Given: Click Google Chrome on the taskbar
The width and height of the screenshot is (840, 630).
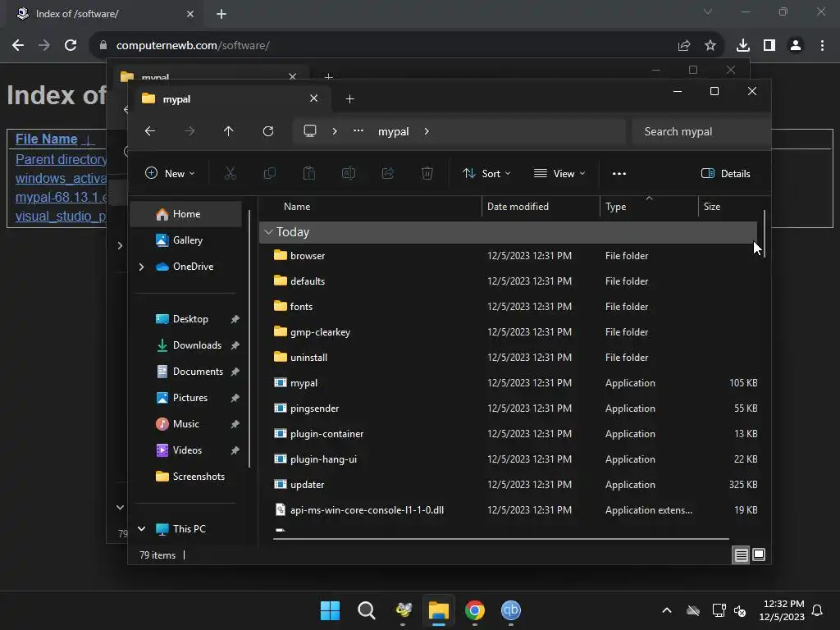Looking at the screenshot, I should coord(475,610).
